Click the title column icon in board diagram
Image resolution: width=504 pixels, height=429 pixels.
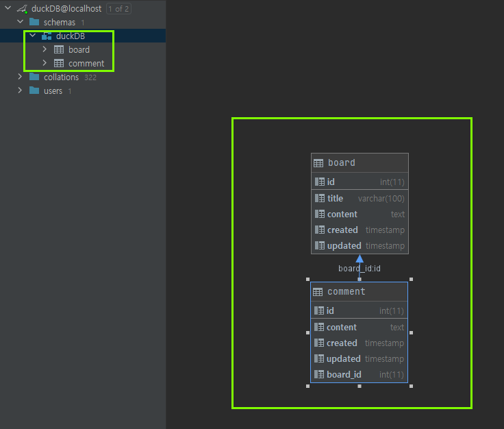(x=320, y=198)
